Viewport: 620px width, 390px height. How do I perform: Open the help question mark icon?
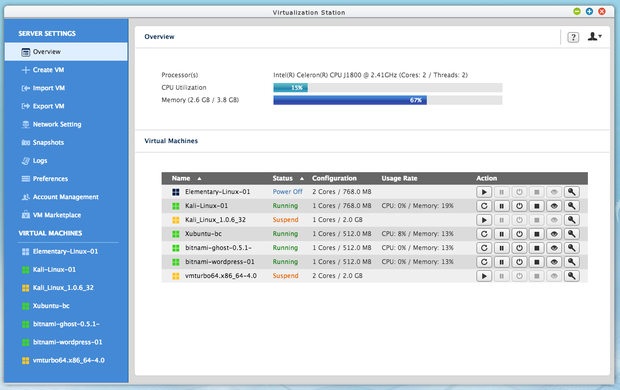(x=573, y=37)
